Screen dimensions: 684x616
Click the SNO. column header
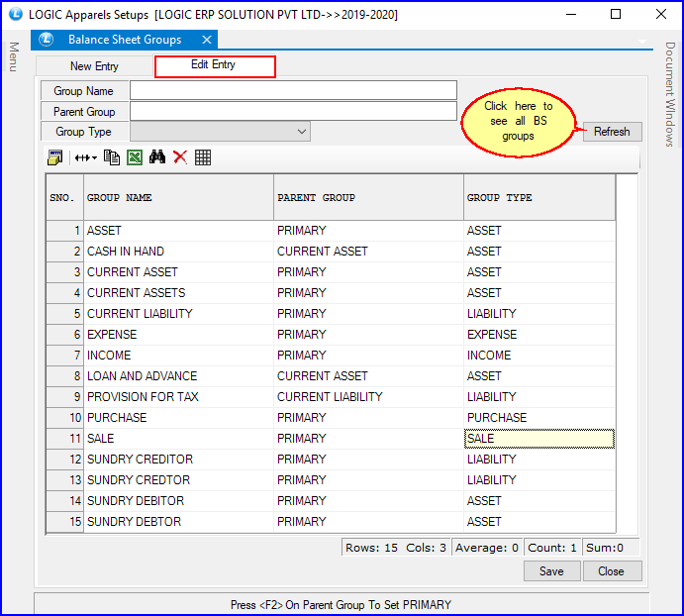click(64, 197)
